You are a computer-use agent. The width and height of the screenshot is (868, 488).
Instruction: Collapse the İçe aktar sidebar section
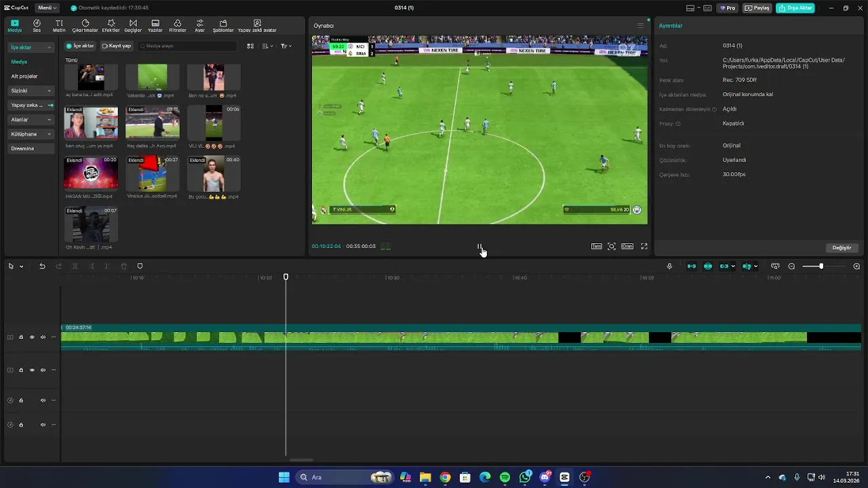[31, 47]
